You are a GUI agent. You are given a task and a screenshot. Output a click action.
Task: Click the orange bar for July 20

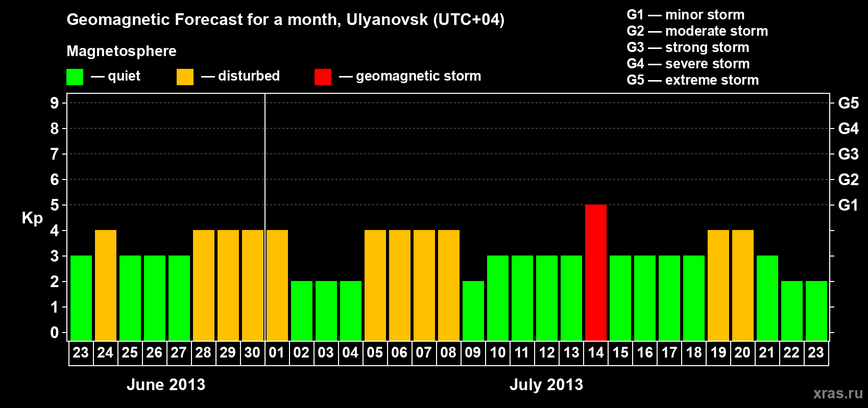[743, 285]
